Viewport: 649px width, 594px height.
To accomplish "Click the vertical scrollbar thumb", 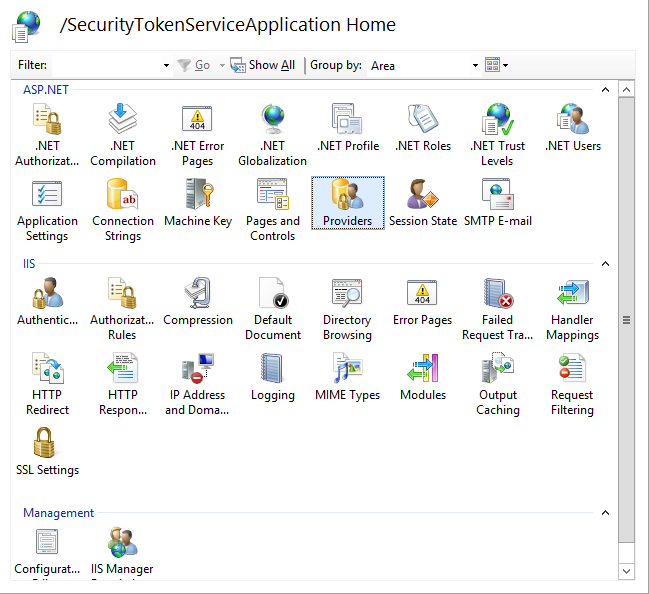I will click(626, 320).
